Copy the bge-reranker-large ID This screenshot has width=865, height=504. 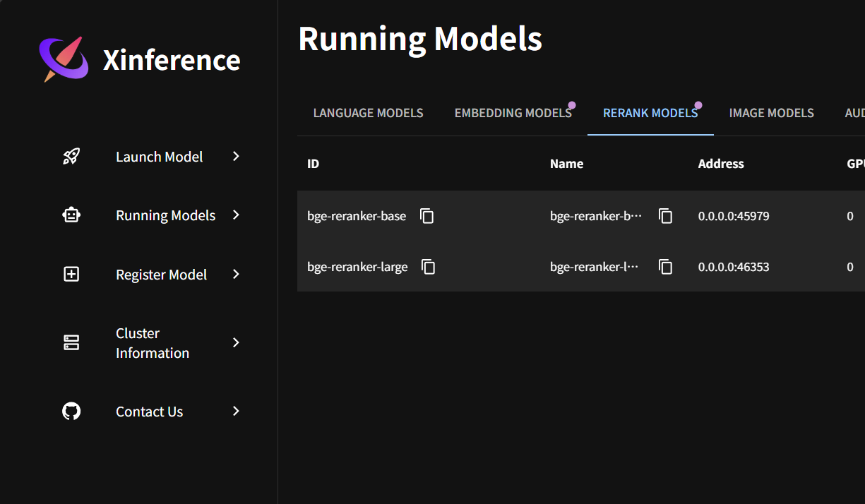(x=428, y=267)
